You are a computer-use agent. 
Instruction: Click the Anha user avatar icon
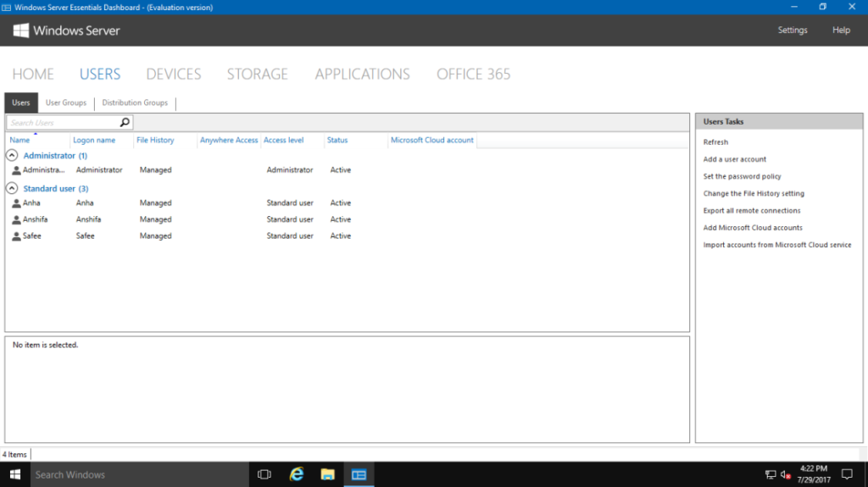17,203
